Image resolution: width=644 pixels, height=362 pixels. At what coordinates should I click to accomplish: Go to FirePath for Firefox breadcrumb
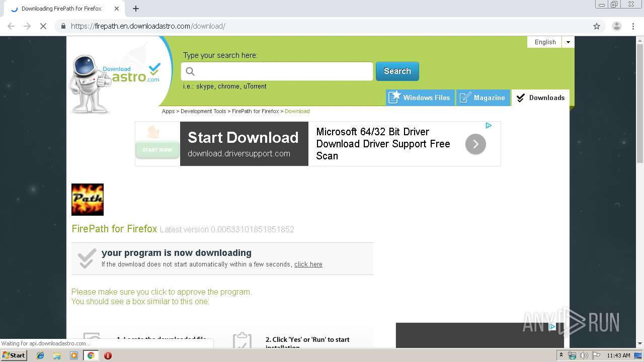(255, 111)
